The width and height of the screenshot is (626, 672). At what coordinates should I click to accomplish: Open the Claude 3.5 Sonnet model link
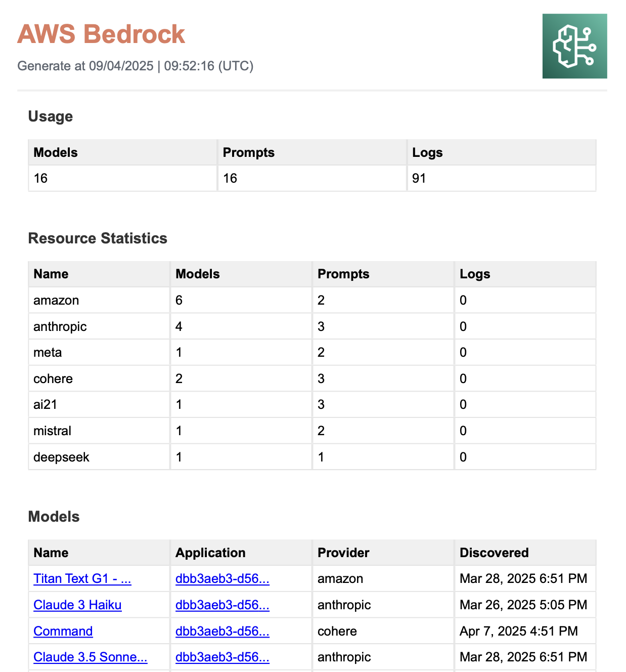point(90,657)
